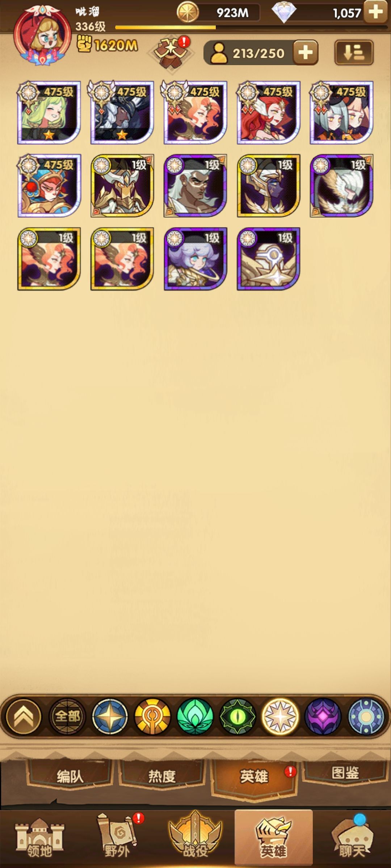
Task: Open the 热度 tab
Action: 161,776
